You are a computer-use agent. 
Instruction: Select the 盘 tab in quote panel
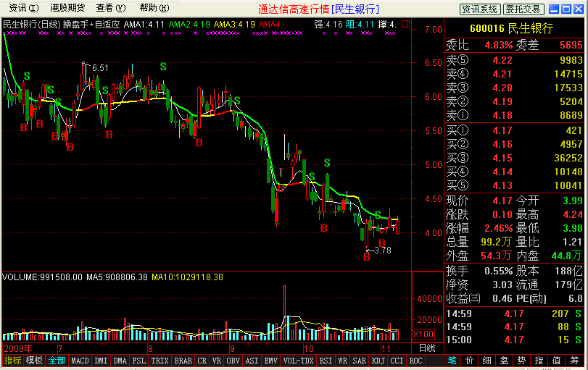pos(504,361)
